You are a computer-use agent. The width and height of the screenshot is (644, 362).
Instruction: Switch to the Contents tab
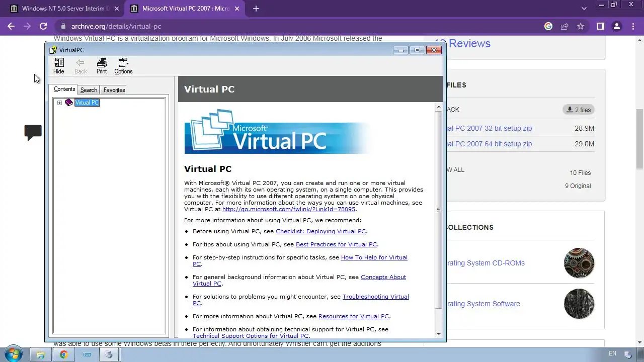64,89
